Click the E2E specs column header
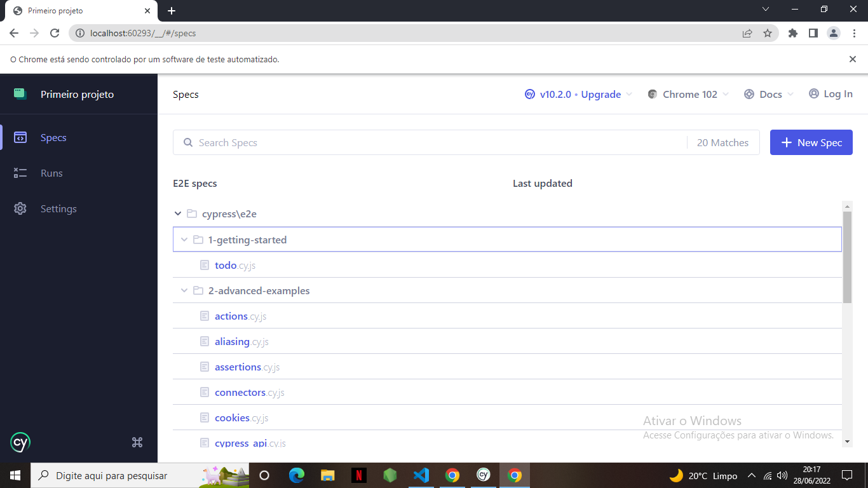The image size is (868, 488). point(195,183)
